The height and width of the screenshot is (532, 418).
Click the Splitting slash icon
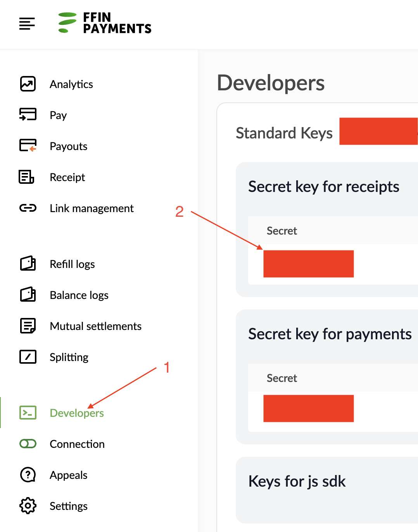[28, 357]
